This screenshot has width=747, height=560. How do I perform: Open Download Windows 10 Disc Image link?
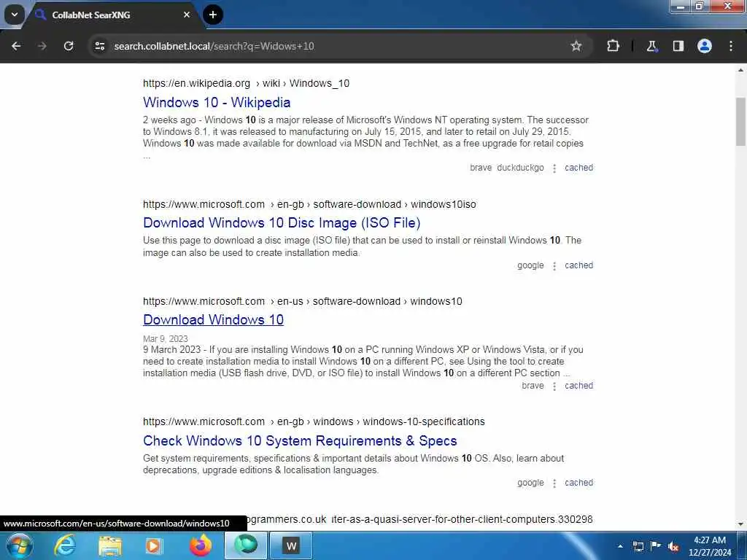tap(282, 223)
